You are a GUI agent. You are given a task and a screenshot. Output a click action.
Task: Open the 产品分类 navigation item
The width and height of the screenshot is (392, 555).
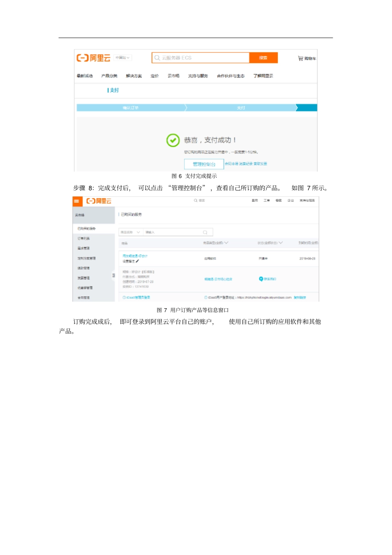tap(109, 76)
